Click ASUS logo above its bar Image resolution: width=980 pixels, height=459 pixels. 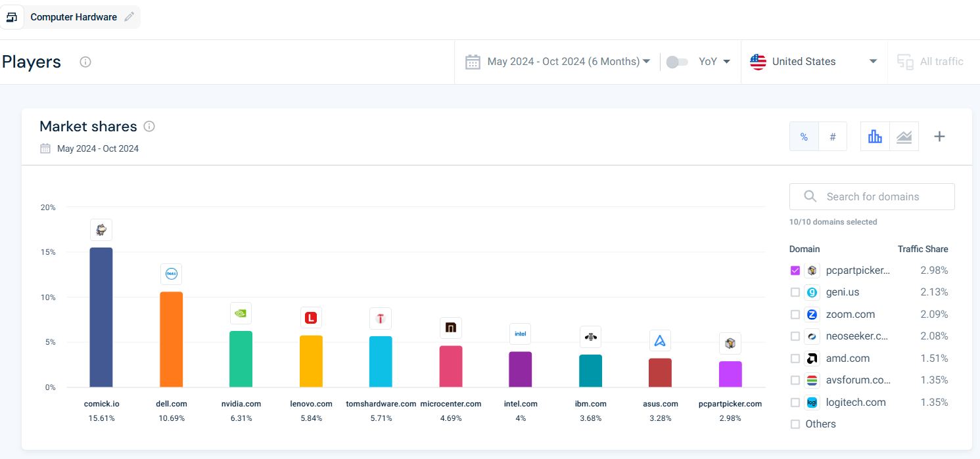tap(660, 340)
